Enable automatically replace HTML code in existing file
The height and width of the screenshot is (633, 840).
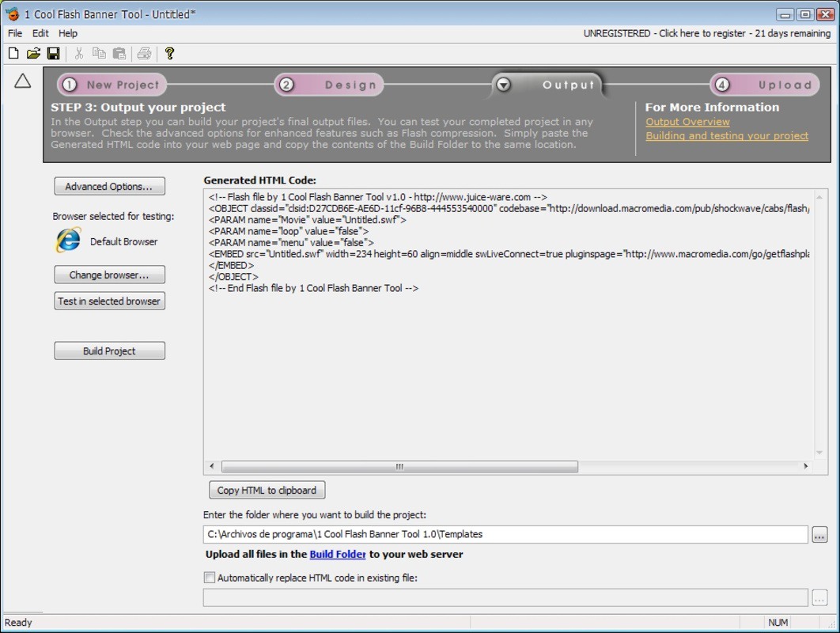coord(210,578)
